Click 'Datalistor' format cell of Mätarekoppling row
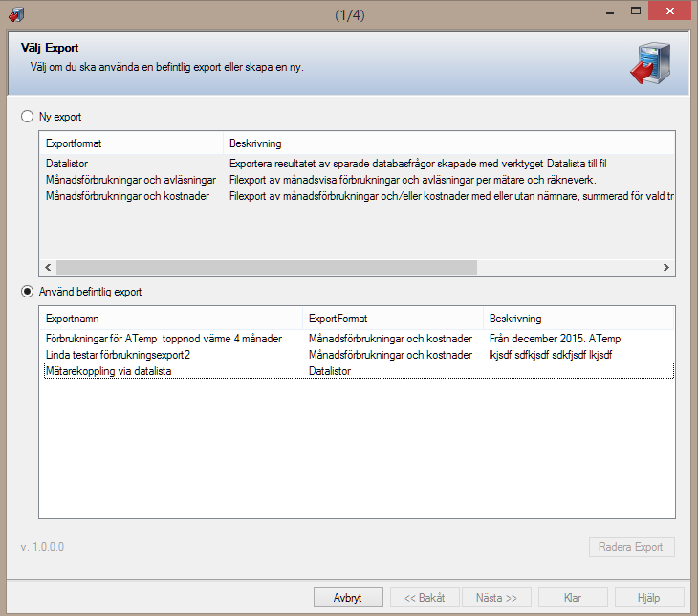Viewport: 698px width, 616px height. (x=330, y=371)
